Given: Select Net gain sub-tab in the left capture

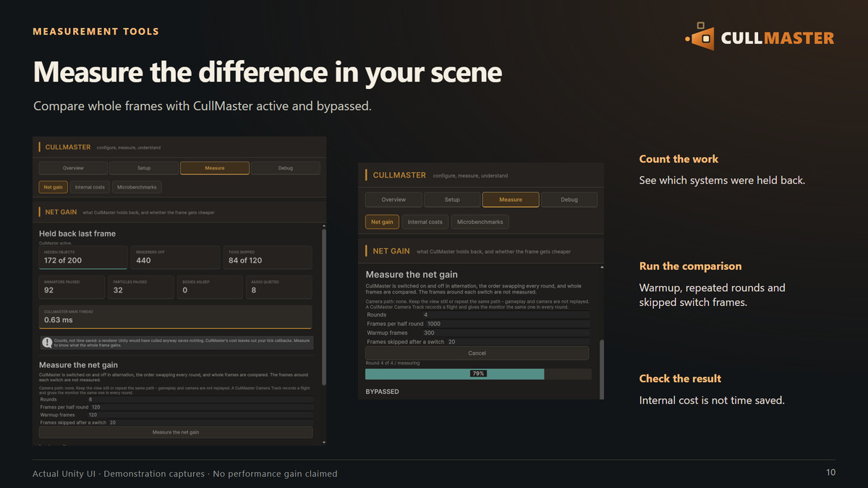Looking at the screenshot, I should coord(54,187).
